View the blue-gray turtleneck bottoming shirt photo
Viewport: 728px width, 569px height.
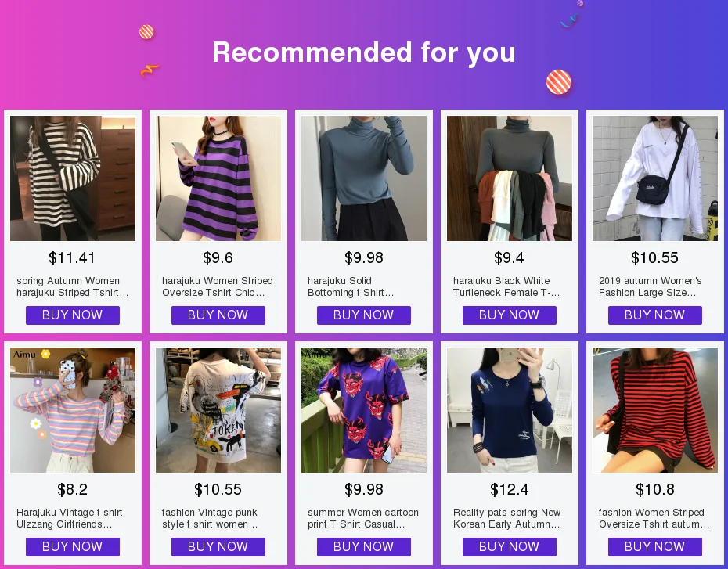(x=364, y=178)
